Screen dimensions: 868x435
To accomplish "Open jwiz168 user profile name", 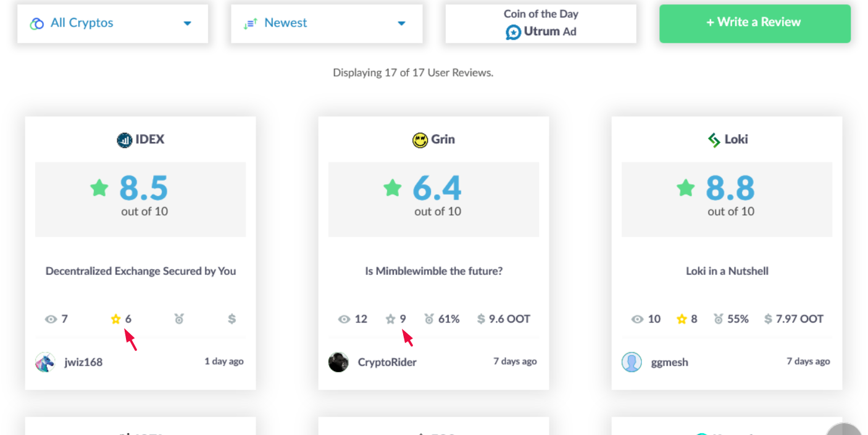I will click(83, 362).
